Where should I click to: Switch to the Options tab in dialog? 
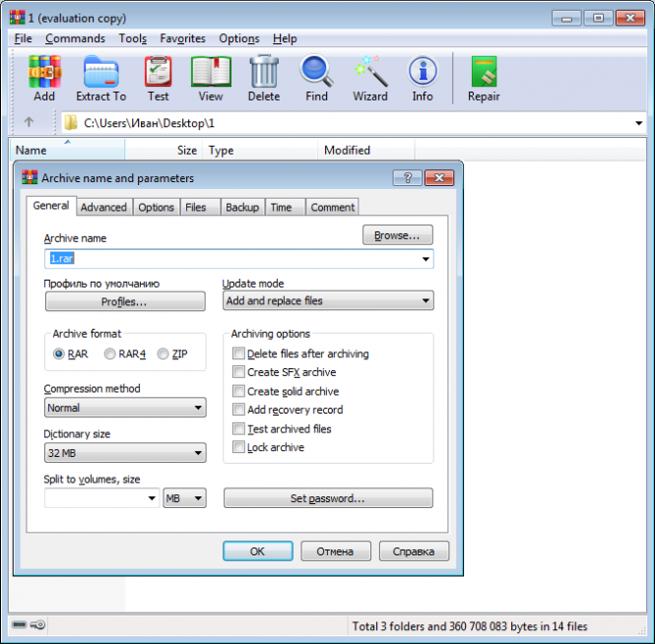157,207
